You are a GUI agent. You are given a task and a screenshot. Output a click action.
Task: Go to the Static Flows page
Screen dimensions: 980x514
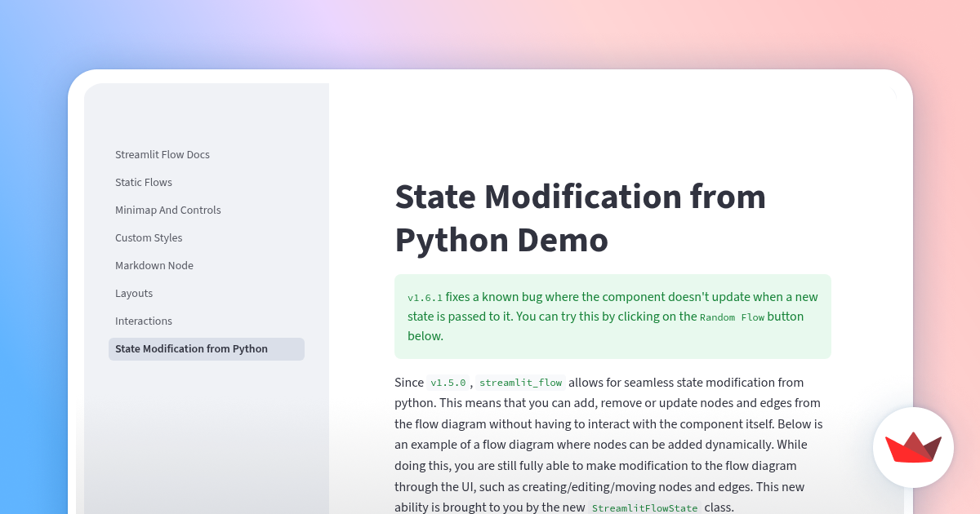point(144,183)
